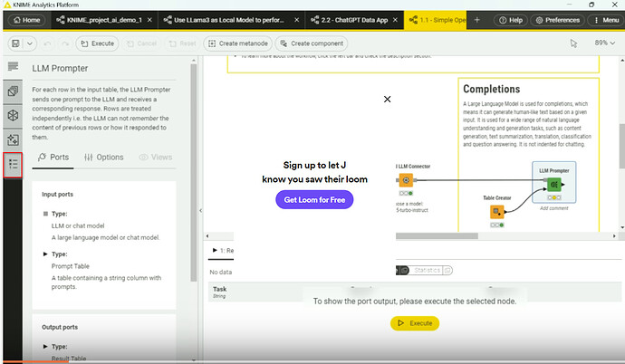
Task: Click the redo arrow icon
Action: (x=65, y=43)
